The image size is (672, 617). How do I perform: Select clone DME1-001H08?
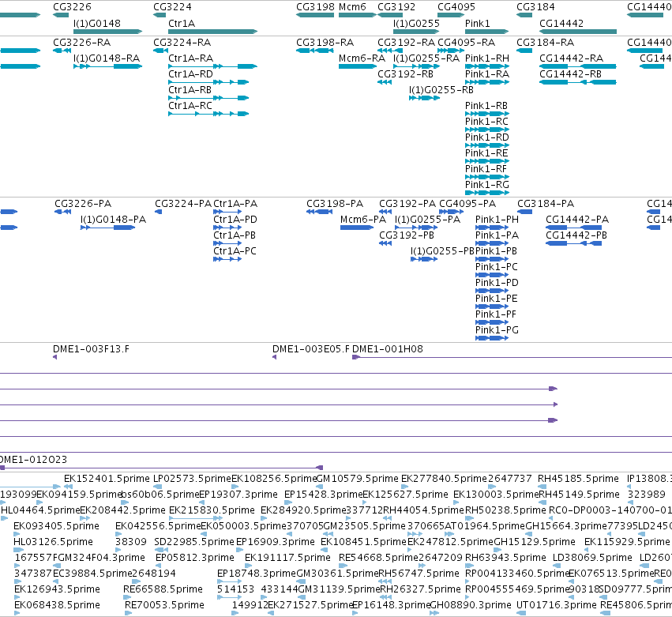(x=388, y=348)
